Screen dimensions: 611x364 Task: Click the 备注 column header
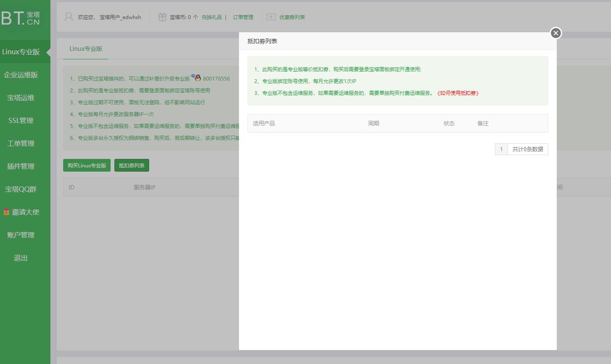tap(483, 123)
